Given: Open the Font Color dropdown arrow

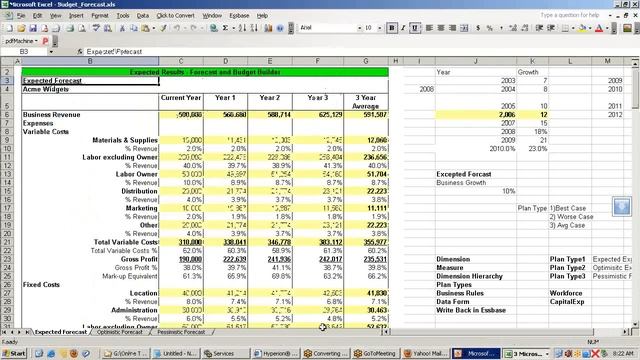Looking at the screenshot, I should pyautogui.click(x=607, y=28).
